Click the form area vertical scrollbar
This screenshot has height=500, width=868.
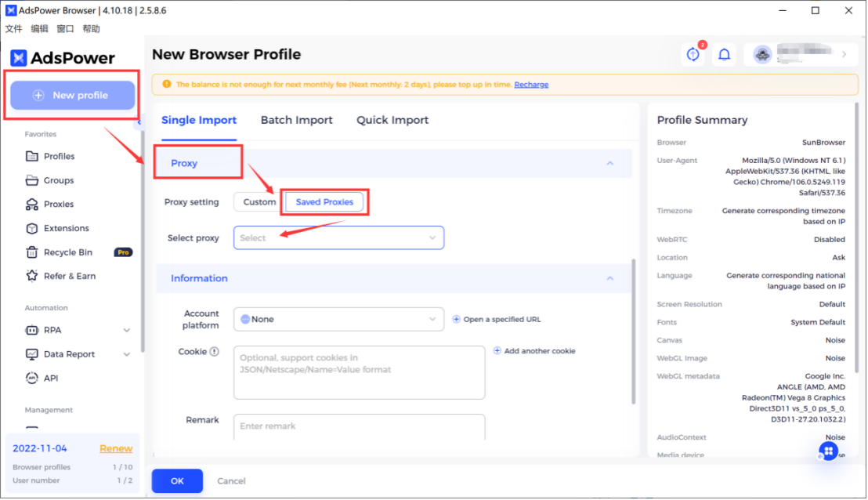(x=634, y=332)
